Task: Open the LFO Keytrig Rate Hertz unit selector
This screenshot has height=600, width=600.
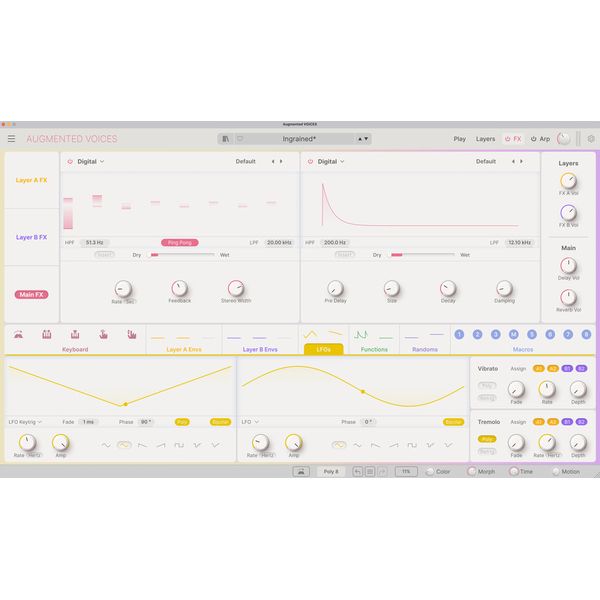Action: [34, 455]
